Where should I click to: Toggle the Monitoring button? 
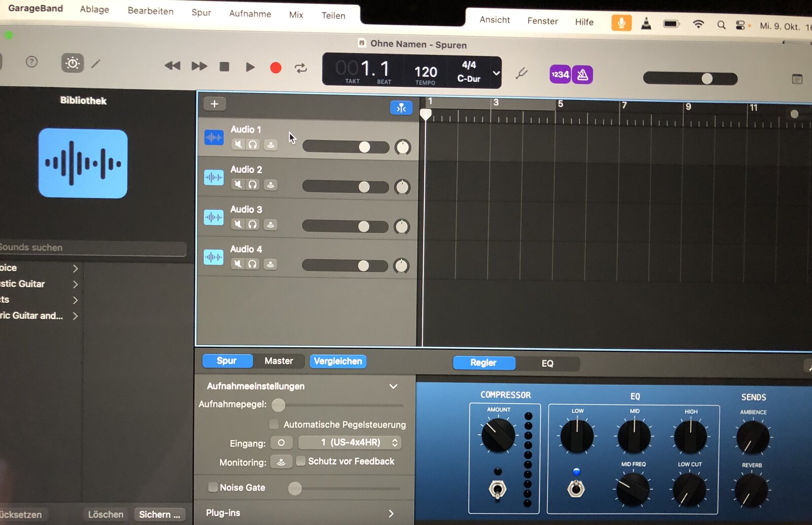click(x=281, y=462)
